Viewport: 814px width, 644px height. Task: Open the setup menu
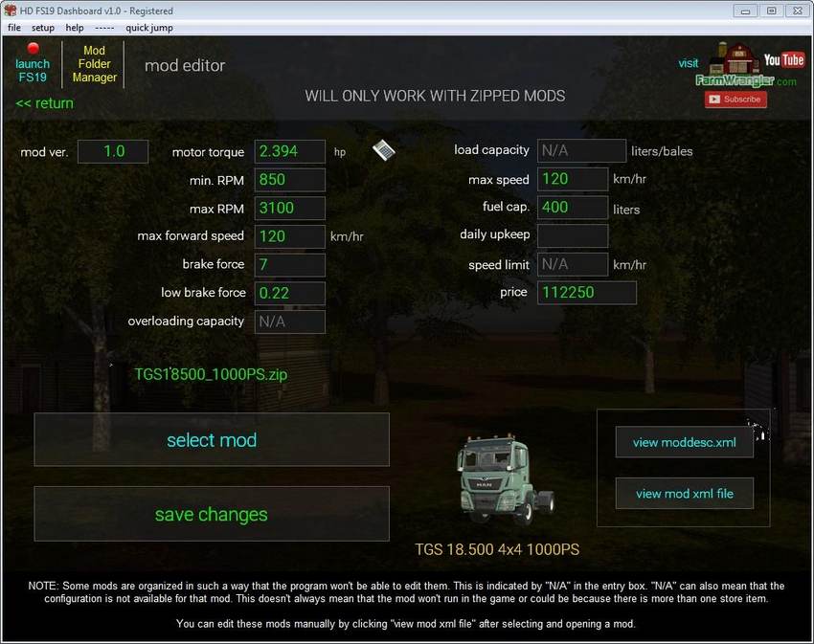tap(43, 28)
